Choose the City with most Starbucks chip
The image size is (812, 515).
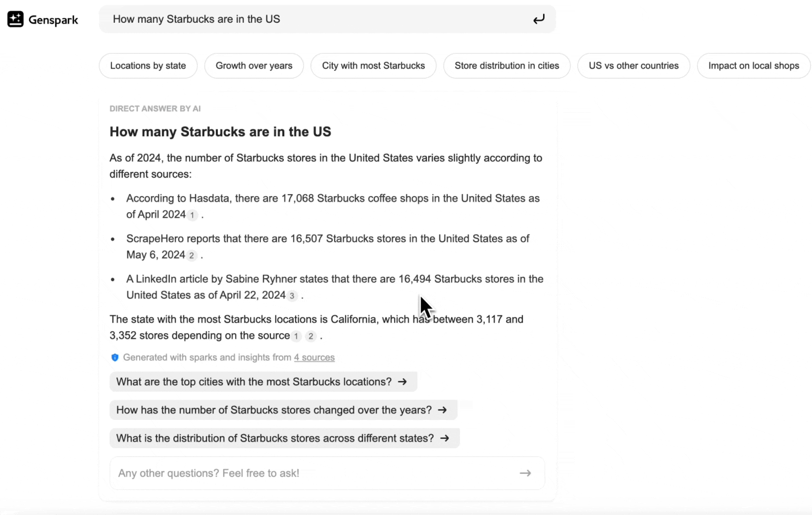pos(373,66)
